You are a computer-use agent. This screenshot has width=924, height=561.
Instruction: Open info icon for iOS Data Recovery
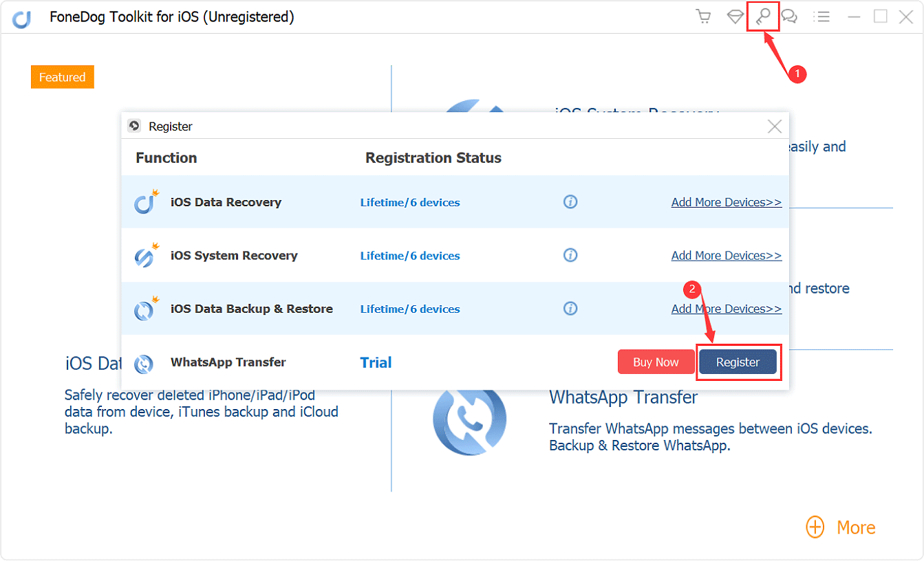[570, 202]
